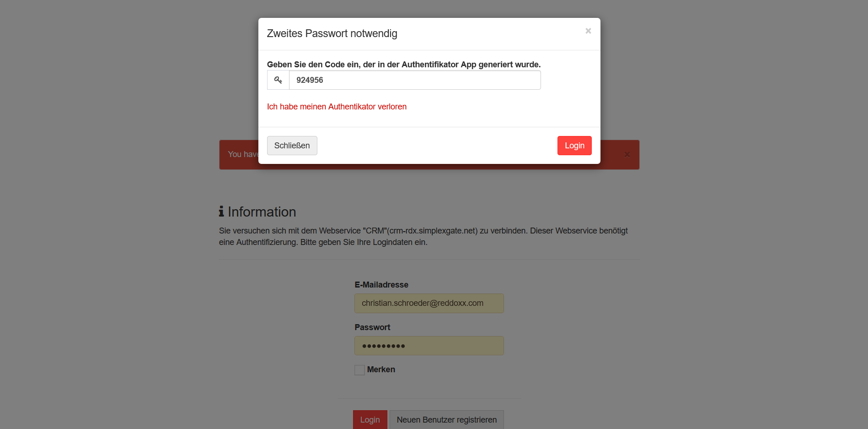Click the 'Information' heading text
868x429 pixels.
262,212
